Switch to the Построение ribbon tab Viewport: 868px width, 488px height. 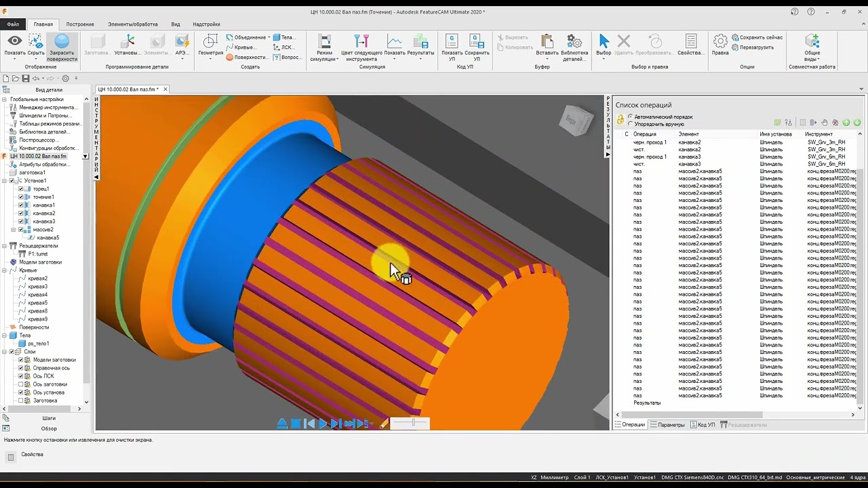[80, 24]
